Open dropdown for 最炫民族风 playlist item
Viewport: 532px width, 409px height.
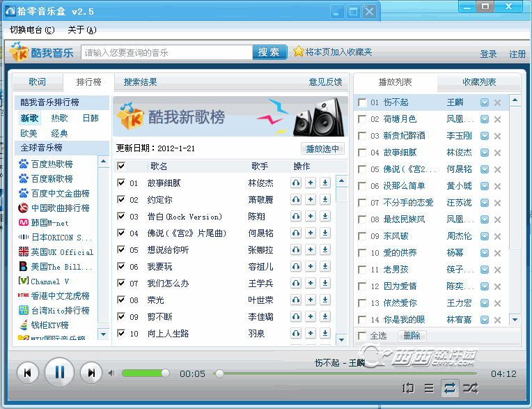[485, 219]
